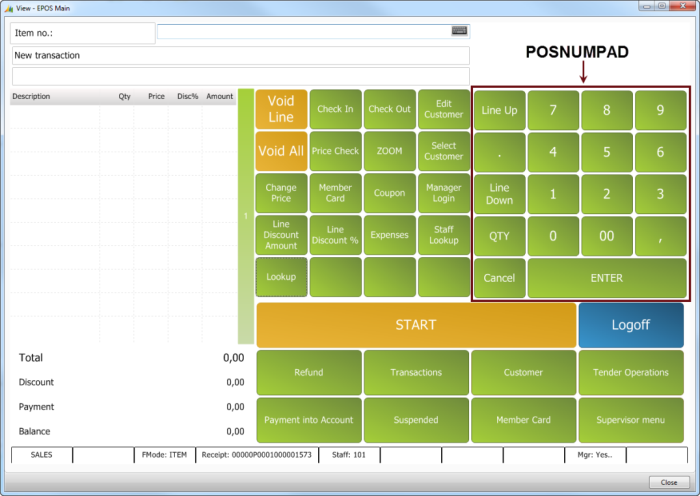The image size is (700, 496).
Task: Click the blue Logoff button
Action: click(630, 325)
